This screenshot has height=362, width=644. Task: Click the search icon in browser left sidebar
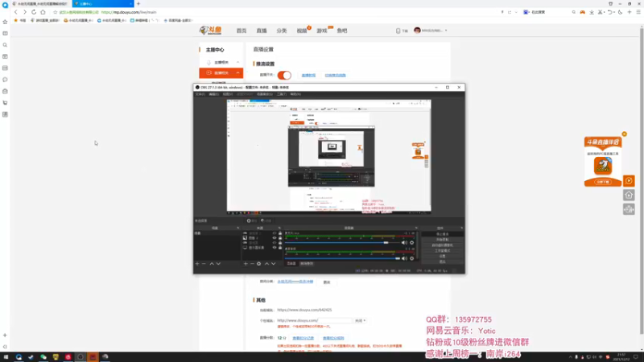point(5,45)
